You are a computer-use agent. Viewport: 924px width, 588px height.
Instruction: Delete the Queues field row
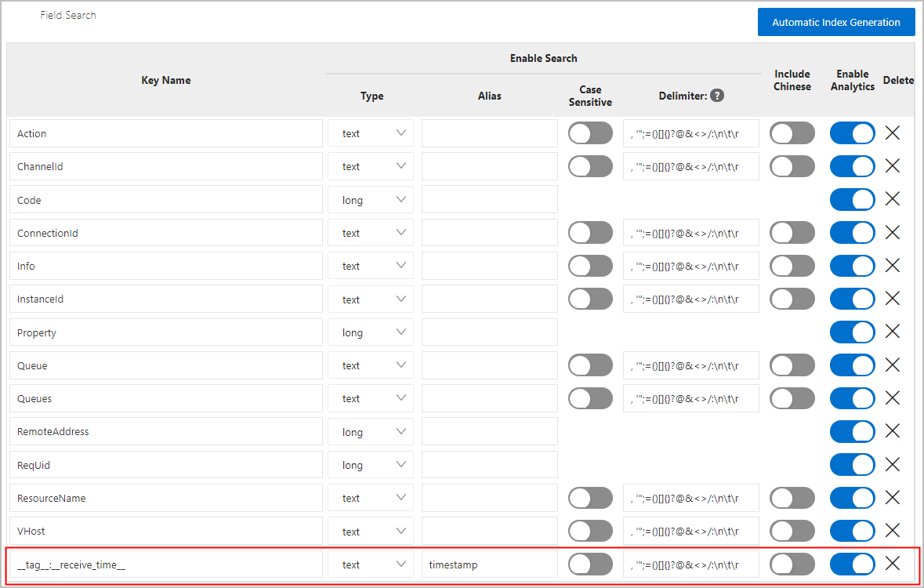[x=892, y=398]
